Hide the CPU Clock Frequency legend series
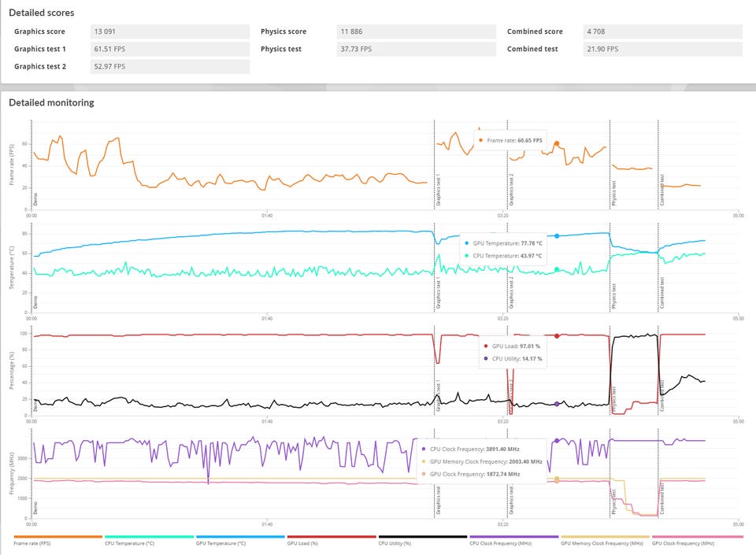This screenshot has width=756, height=555. (x=513, y=540)
